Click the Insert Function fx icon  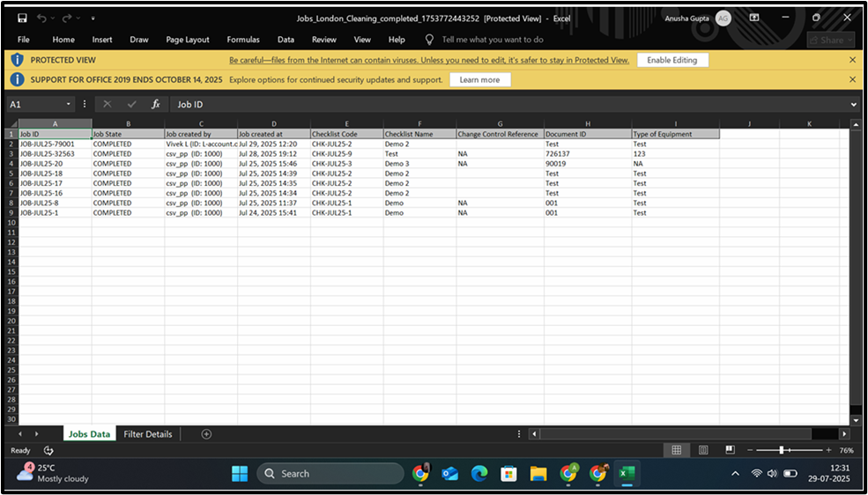(155, 104)
